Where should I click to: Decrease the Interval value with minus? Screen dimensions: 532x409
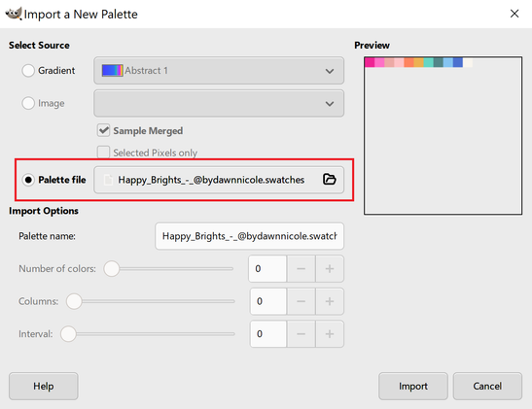[301, 334]
